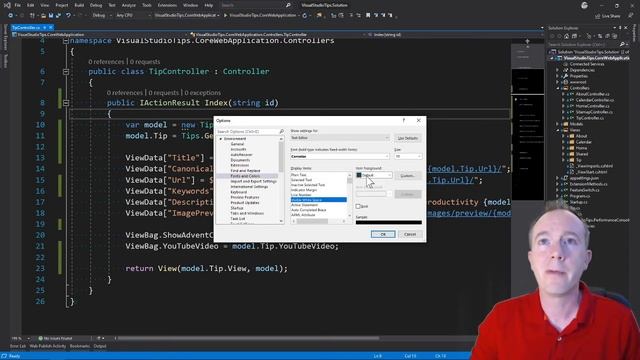Click the No issues found status indicator
Viewport: 640px width, 360px height.
coord(55,338)
